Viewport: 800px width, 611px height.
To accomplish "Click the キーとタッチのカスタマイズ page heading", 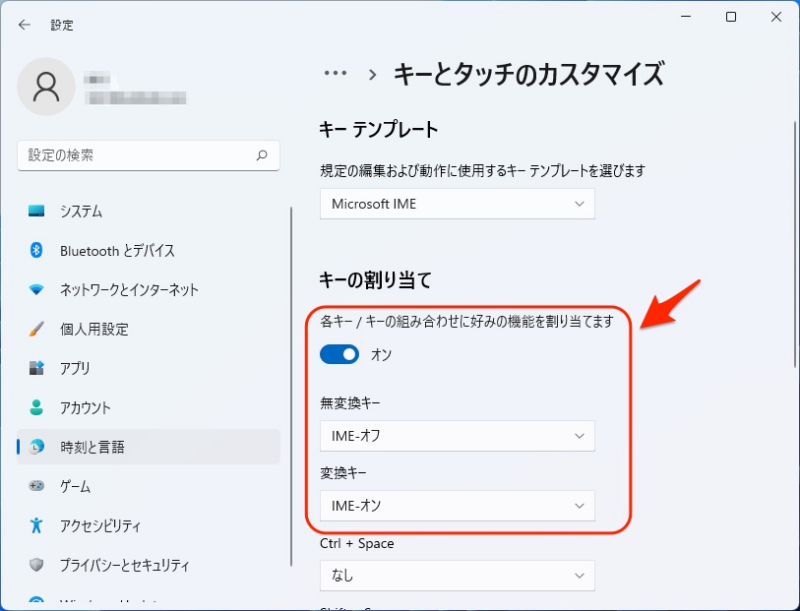I will pos(529,74).
